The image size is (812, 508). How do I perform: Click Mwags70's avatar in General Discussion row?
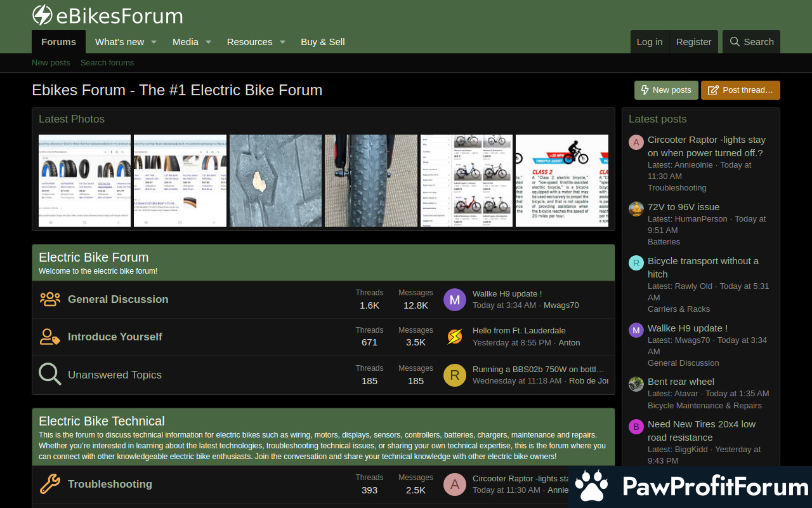pos(455,299)
